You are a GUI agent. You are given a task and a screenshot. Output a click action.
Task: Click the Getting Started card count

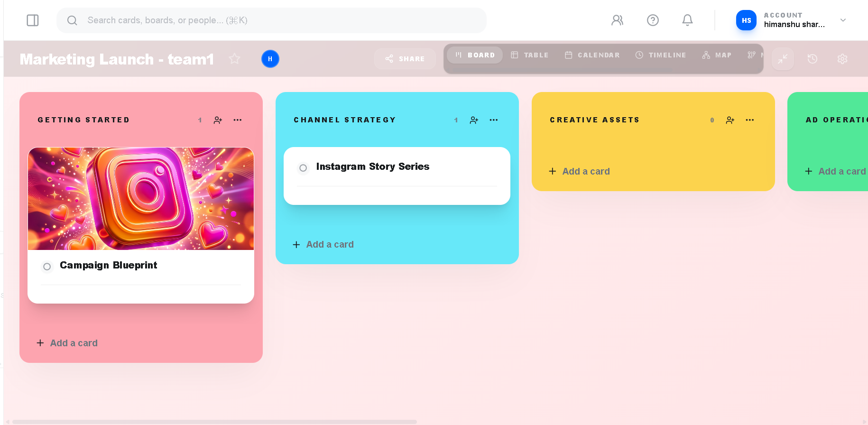click(x=200, y=120)
